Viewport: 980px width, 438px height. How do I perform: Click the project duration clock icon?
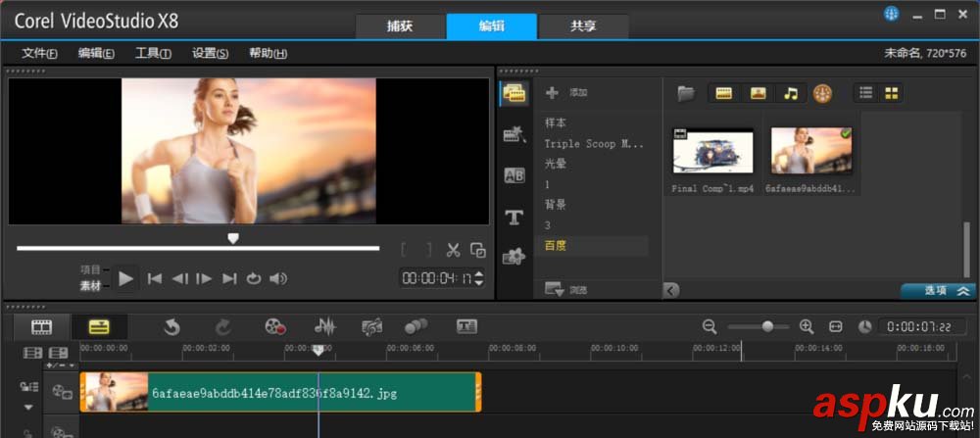(864, 326)
